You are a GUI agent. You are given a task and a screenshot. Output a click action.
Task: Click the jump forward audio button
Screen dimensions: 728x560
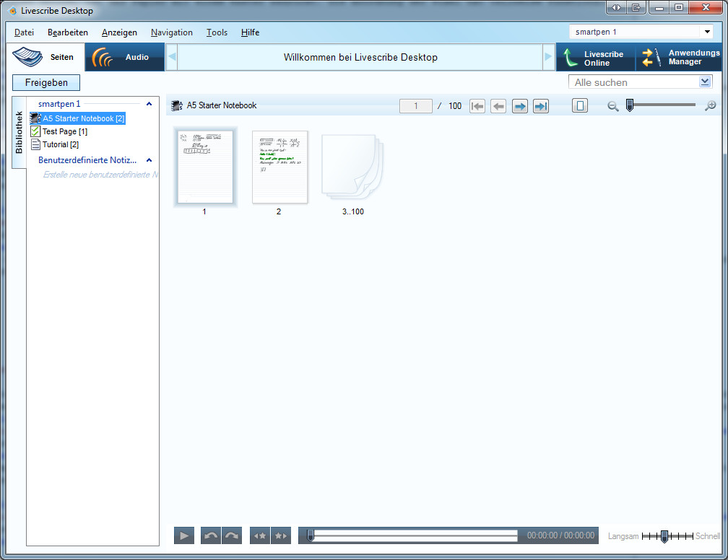(232, 536)
